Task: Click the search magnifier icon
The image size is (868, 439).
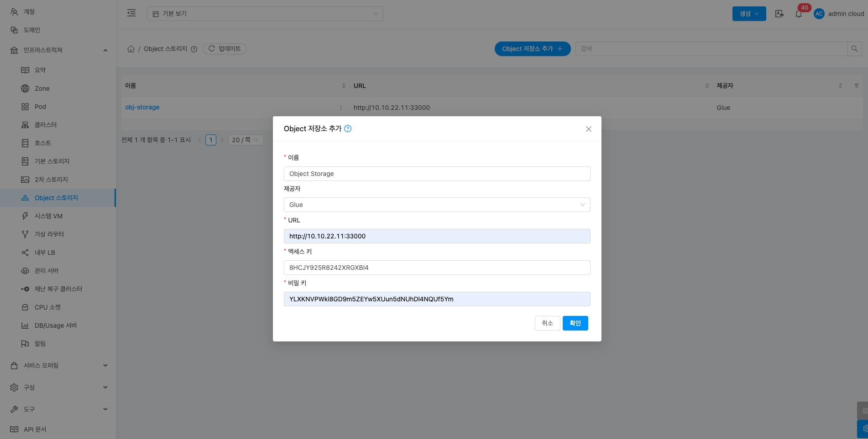Action: [854, 49]
